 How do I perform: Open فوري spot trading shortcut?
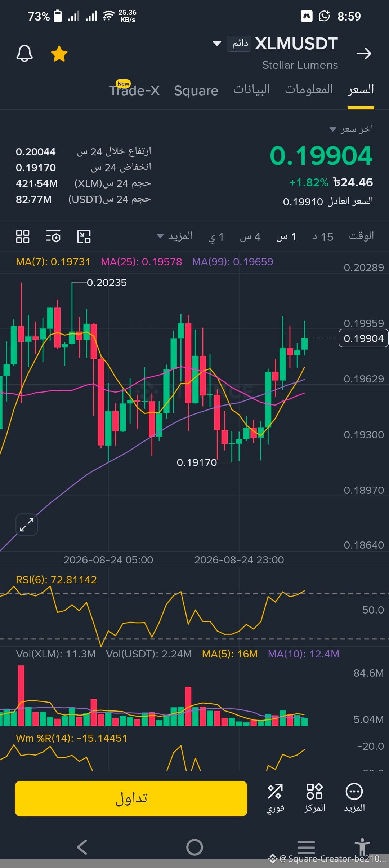coord(275,798)
